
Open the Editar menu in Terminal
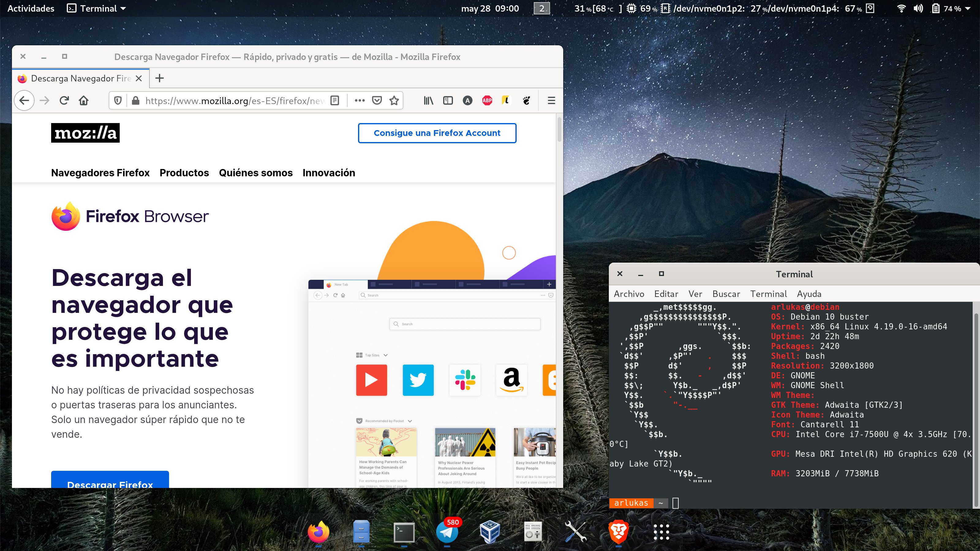[666, 294]
